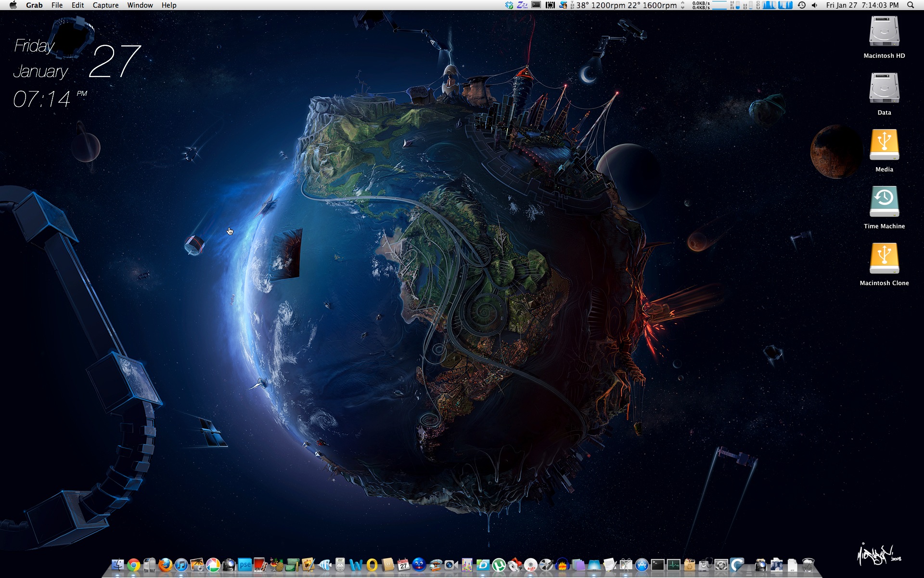Open System Preferences from the dock
This screenshot has width=924, height=578.
[x=721, y=565]
